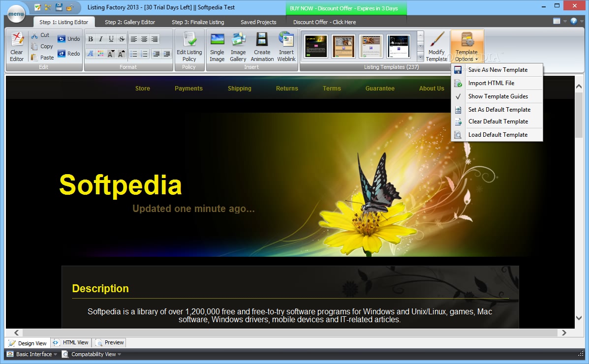
Task: Click Clear Editor
Action: (17, 47)
